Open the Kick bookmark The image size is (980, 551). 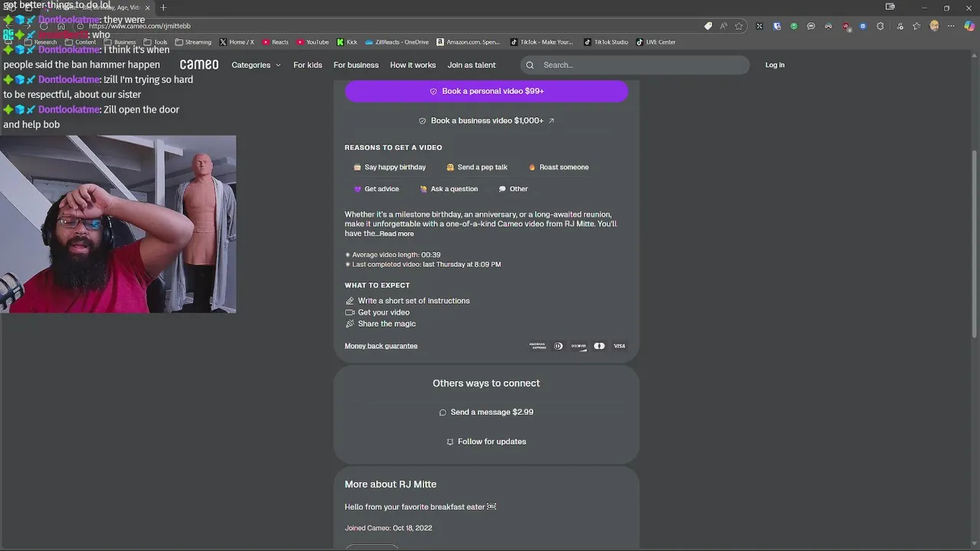347,42
